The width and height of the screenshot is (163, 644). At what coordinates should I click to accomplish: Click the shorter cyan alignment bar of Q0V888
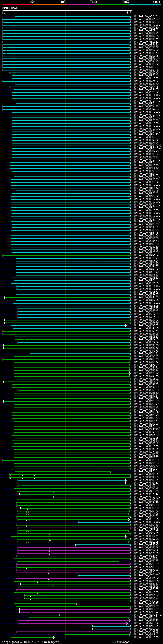(69, 326)
